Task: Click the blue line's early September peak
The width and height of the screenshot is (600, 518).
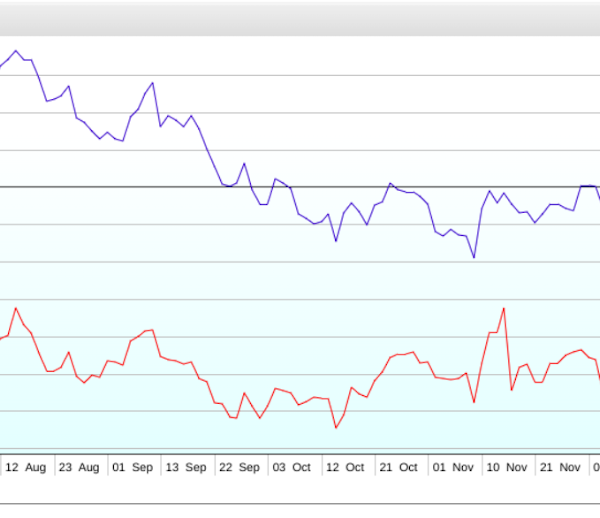Action: [x=152, y=83]
